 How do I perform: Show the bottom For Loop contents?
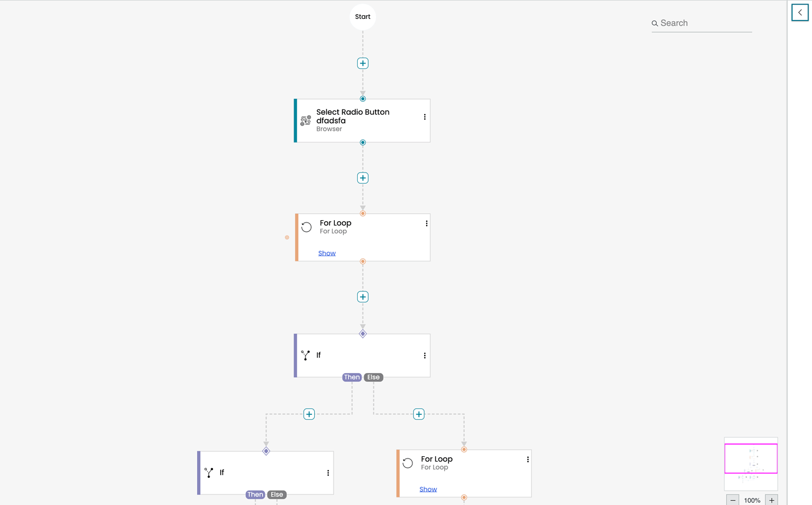point(428,489)
